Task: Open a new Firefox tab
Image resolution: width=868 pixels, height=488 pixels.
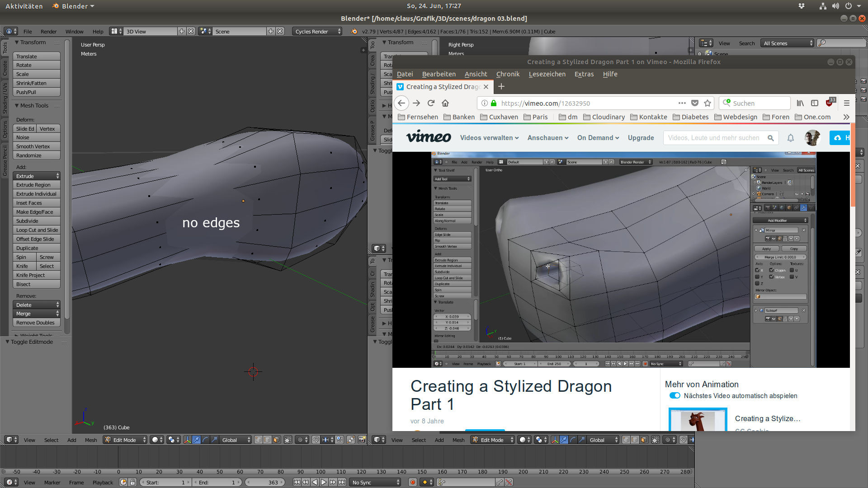Action: 501,86
